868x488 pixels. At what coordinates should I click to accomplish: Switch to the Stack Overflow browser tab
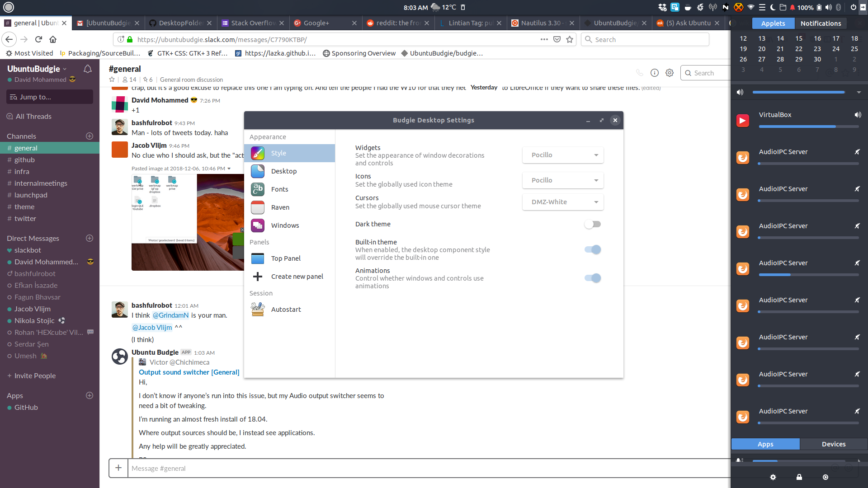pos(253,23)
